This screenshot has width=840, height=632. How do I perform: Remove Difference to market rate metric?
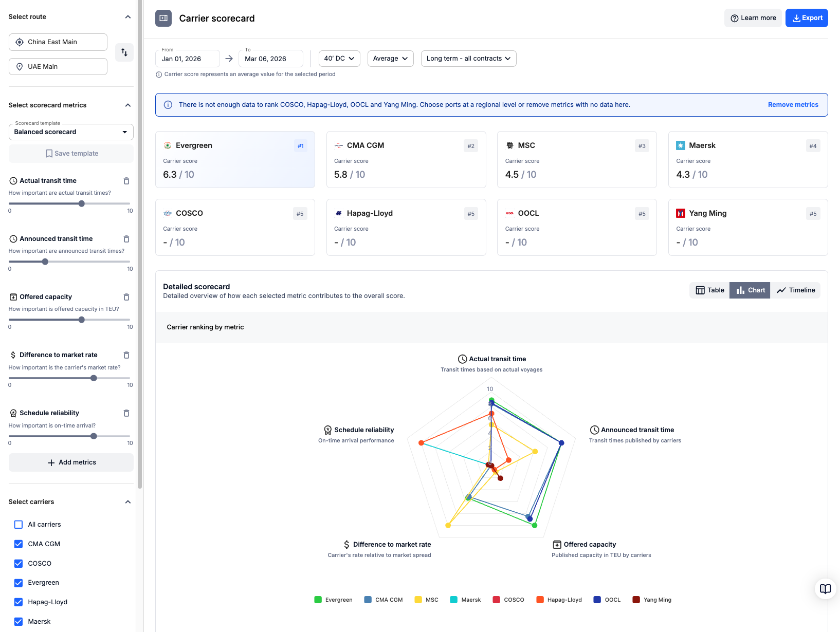[x=126, y=355]
